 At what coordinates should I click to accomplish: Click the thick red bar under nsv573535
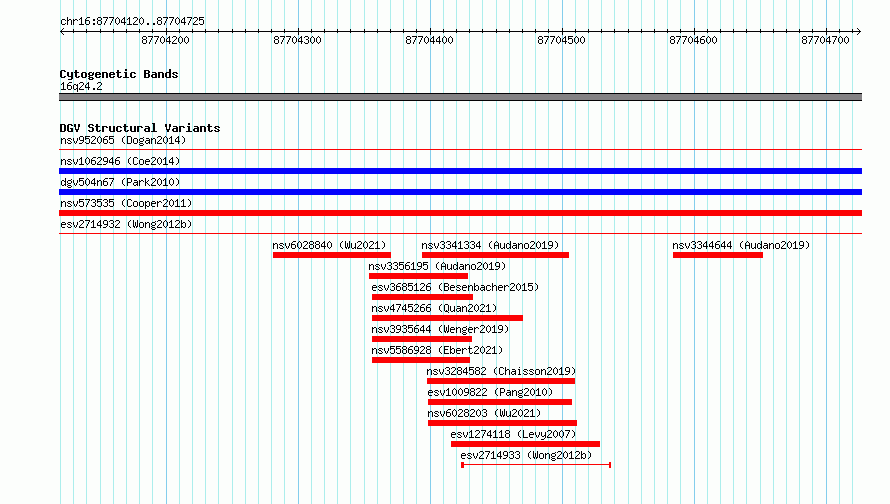pos(460,213)
